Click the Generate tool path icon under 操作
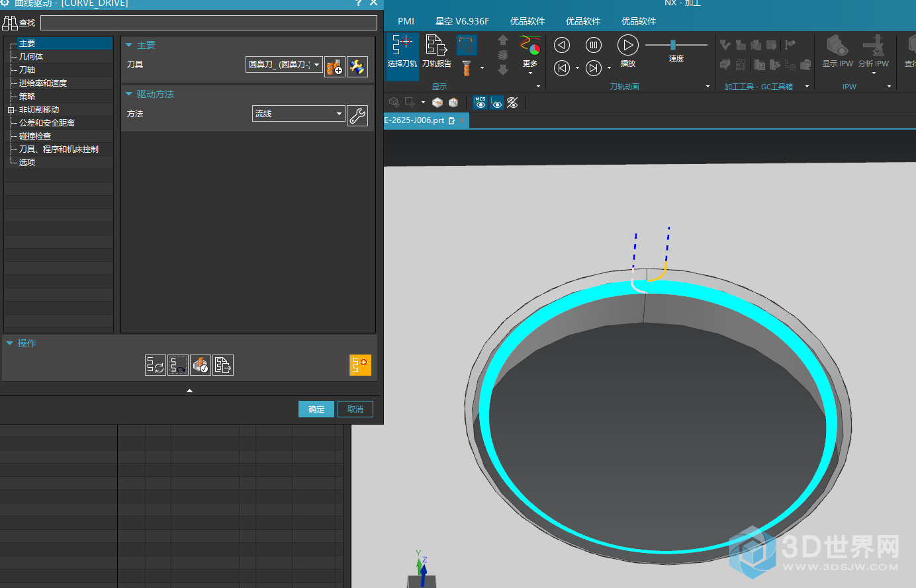Viewport: 916px width, 588px height. (x=156, y=365)
